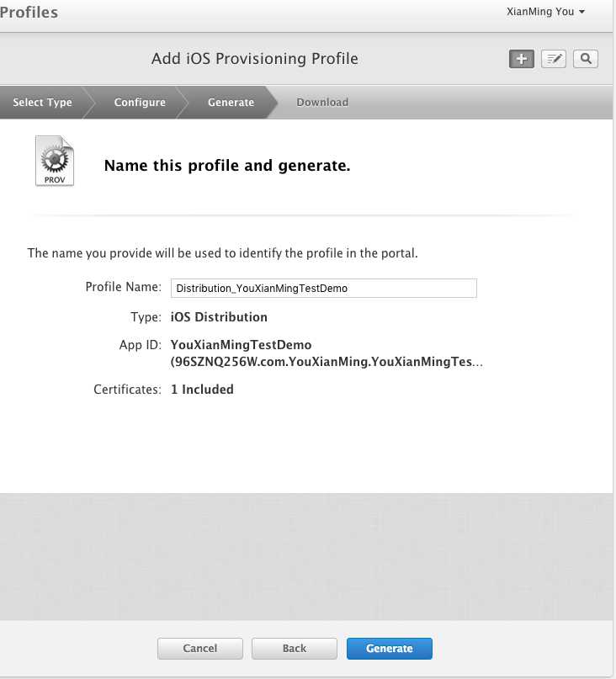The height and width of the screenshot is (679, 616).
Task: Click the PROV provisioning file icon
Action: point(55,161)
